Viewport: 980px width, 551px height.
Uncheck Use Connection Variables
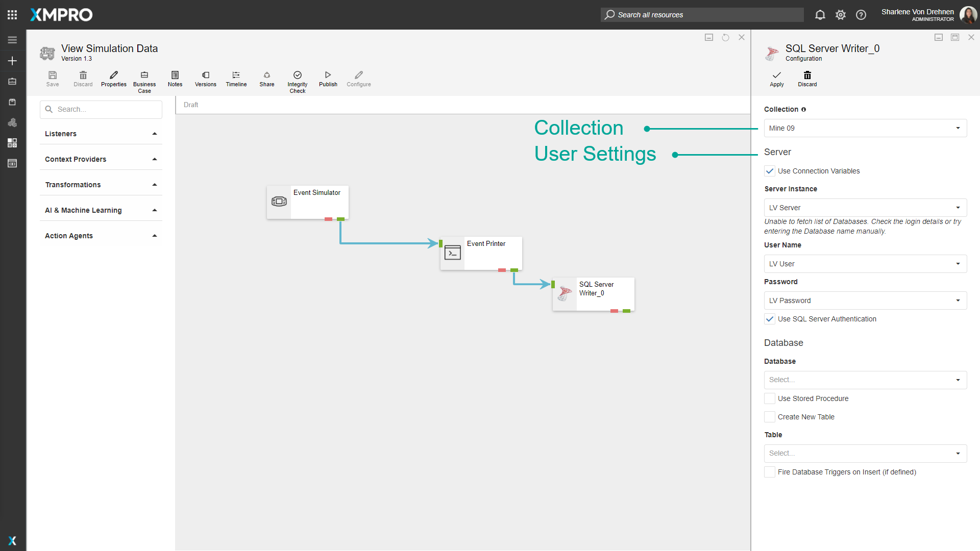pyautogui.click(x=770, y=171)
